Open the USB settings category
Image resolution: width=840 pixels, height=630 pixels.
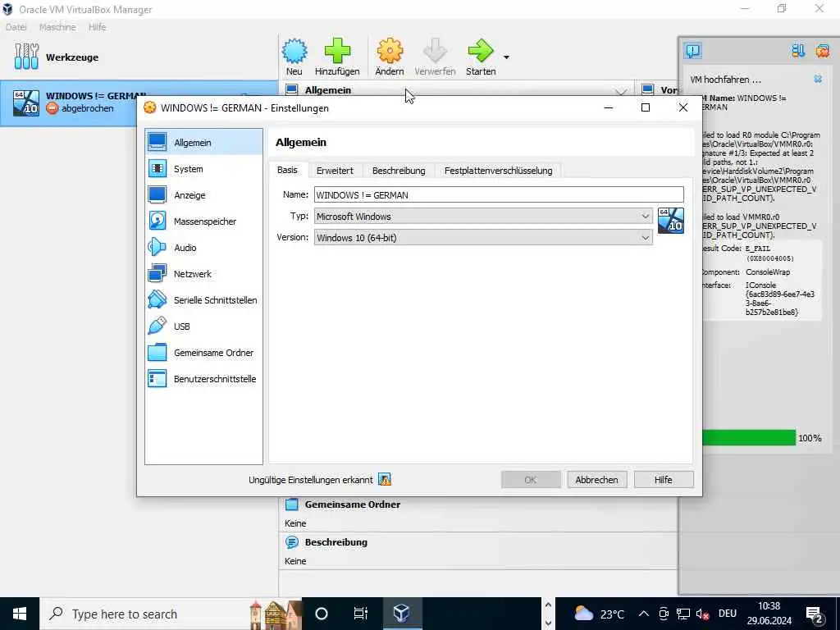pyautogui.click(x=203, y=326)
